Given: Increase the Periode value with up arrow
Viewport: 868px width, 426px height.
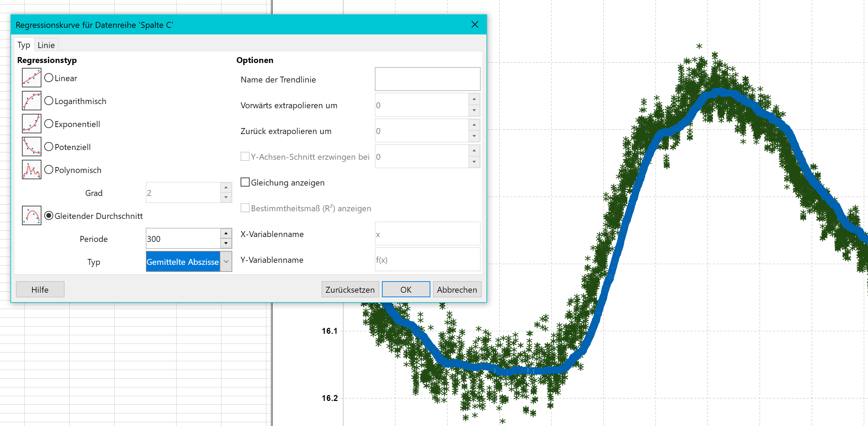Looking at the screenshot, I should point(226,234).
